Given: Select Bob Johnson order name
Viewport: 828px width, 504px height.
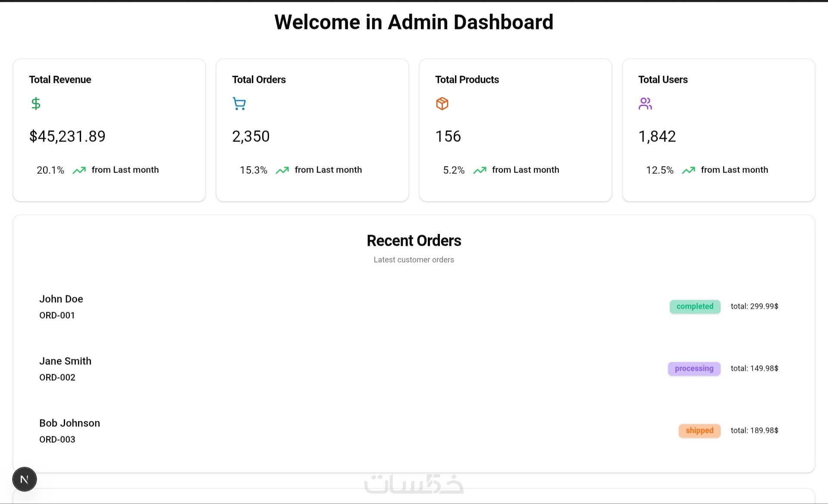Looking at the screenshot, I should (69, 423).
